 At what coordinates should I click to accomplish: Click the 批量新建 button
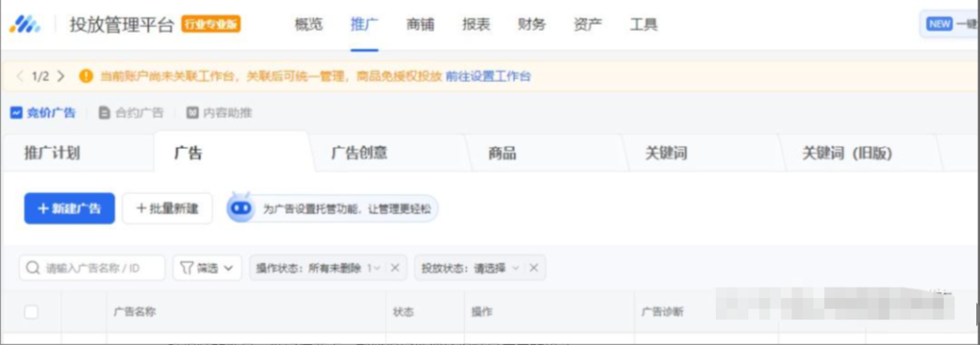(x=167, y=208)
